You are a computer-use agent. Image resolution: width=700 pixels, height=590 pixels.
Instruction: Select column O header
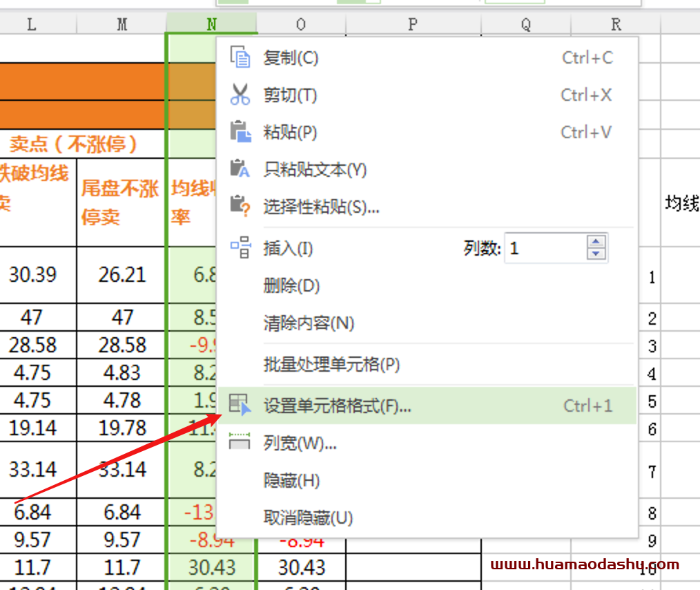(302, 23)
